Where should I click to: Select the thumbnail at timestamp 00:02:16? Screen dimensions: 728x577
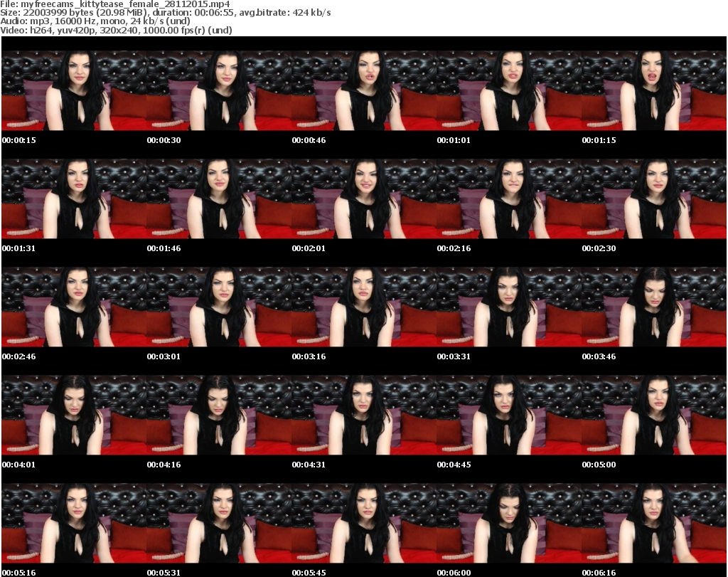coord(508,198)
